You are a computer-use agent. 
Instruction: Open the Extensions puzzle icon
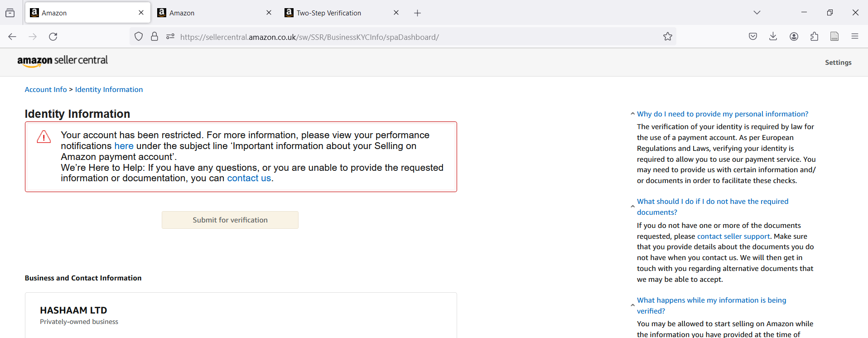(814, 37)
